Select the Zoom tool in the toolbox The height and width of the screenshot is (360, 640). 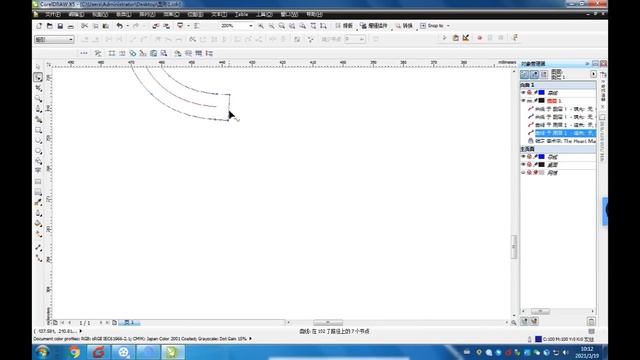(x=38, y=98)
